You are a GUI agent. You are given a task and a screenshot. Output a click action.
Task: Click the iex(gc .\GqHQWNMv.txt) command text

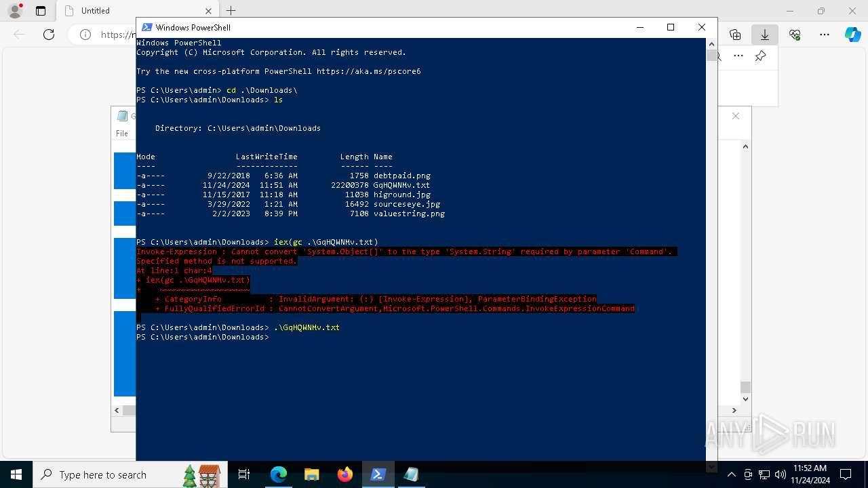coord(326,242)
